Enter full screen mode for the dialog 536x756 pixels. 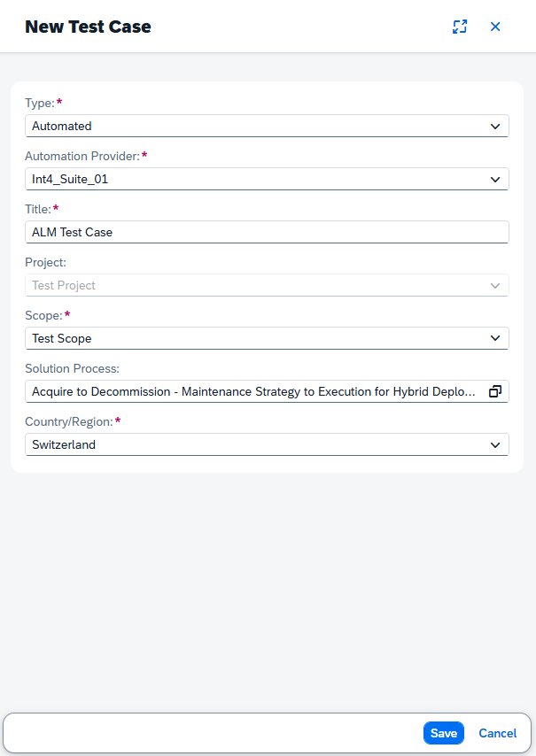coord(460,27)
